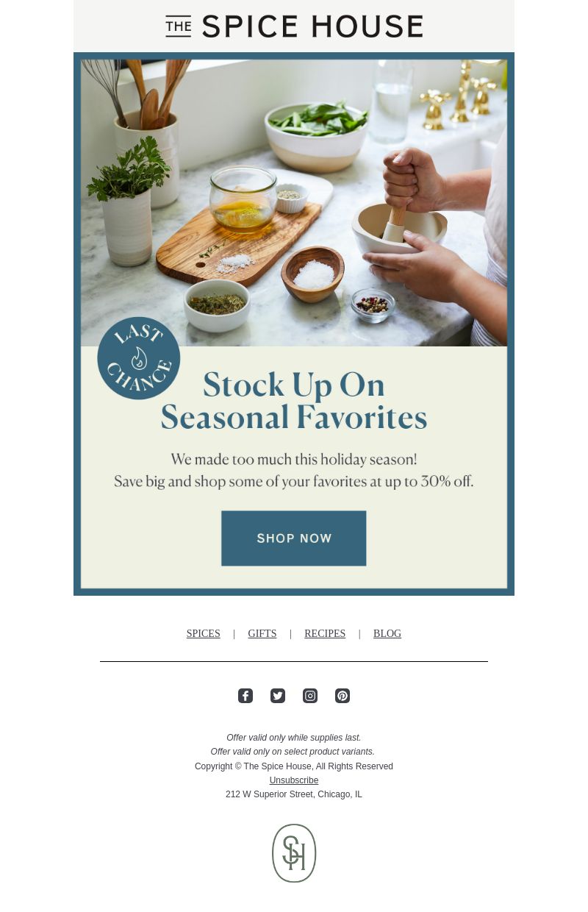Image resolution: width=588 pixels, height=912 pixels.
Task: Click the SHOP NOW button
Action: click(x=294, y=538)
